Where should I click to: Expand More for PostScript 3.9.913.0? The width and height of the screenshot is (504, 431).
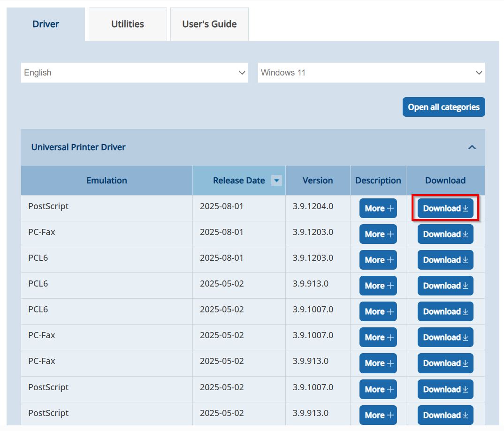pos(378,415)
